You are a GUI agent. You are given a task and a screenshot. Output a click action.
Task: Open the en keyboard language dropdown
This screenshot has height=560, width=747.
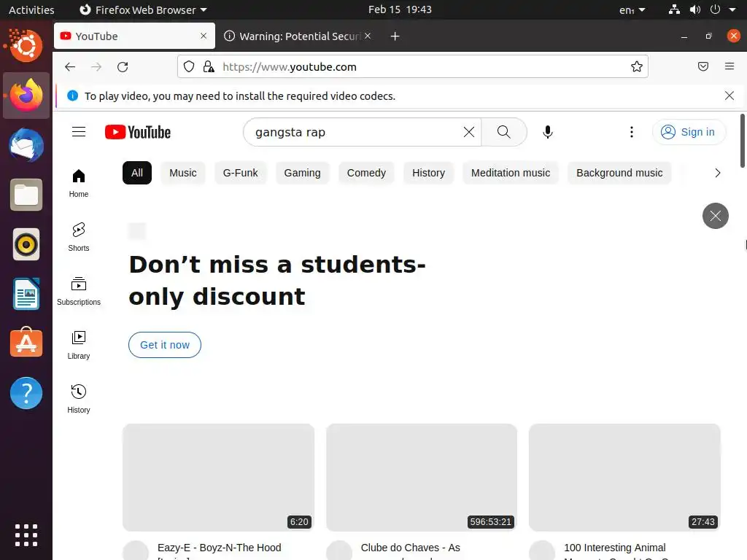632,9
